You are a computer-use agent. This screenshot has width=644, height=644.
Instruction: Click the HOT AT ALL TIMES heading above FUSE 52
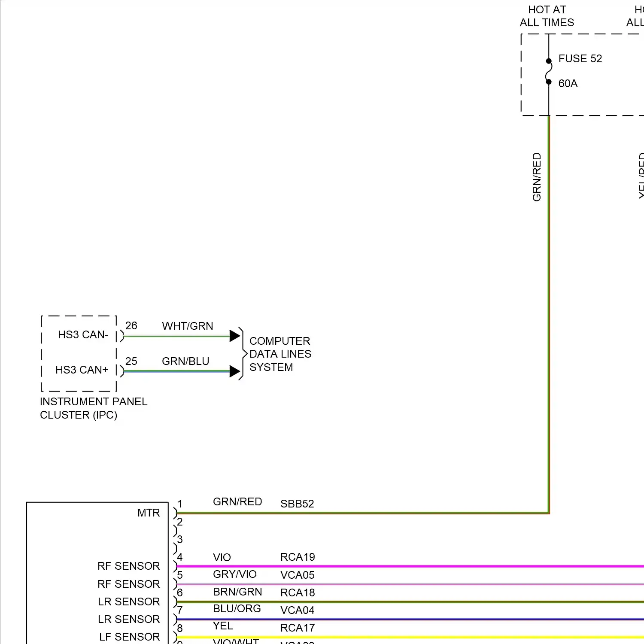coord(547,16)
